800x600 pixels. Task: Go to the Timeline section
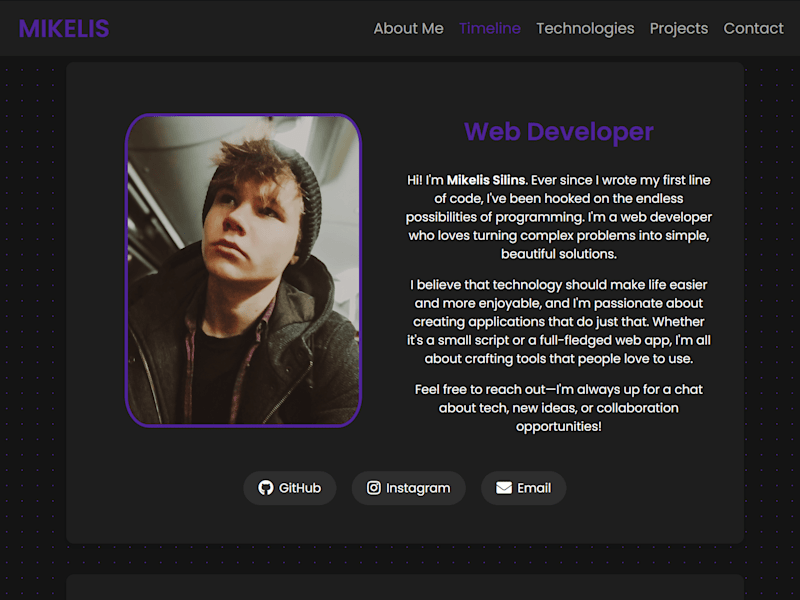(x=490, y=28)
